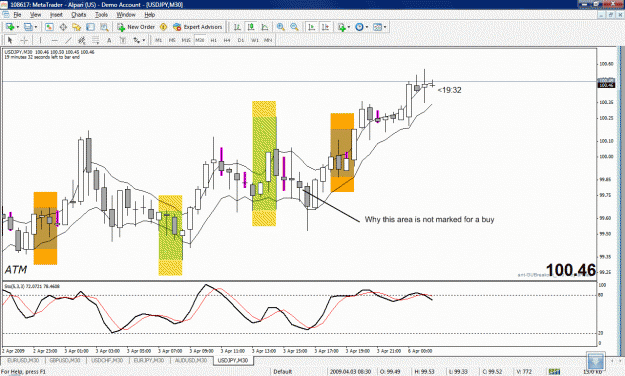625x376 pixels.
Task: Select the Fibonacci Retracement tool
Action: [x=96, y=40]
